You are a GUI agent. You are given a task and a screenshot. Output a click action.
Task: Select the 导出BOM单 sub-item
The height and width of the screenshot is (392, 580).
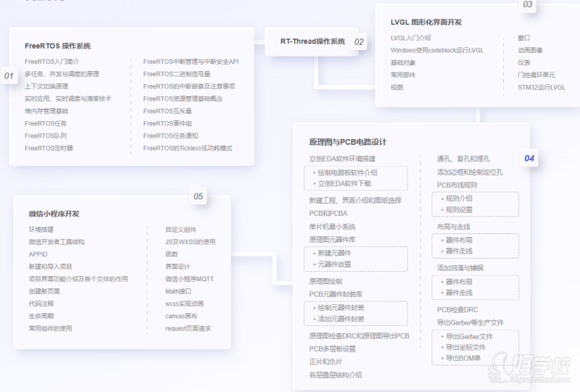pos(463,358)
